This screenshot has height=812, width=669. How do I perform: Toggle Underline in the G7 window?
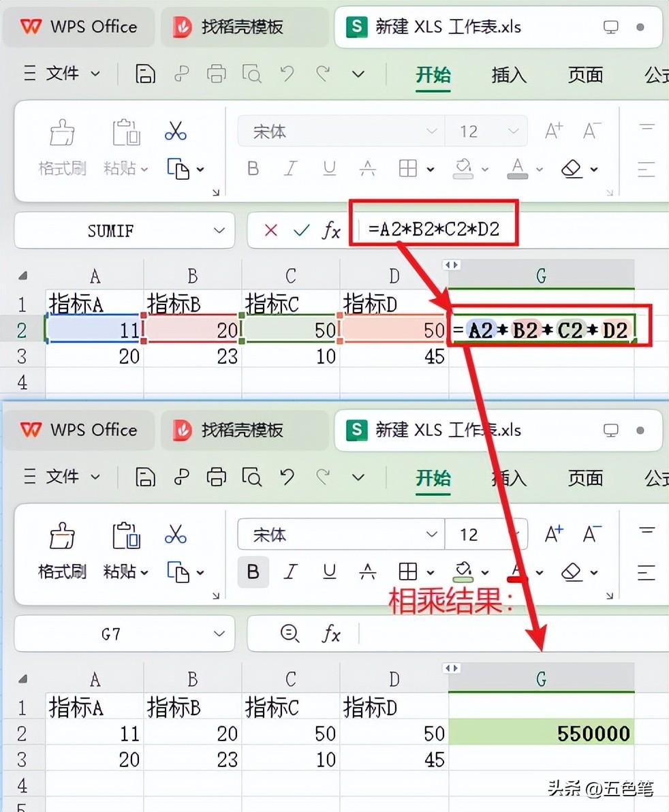[x=329, y=572]
